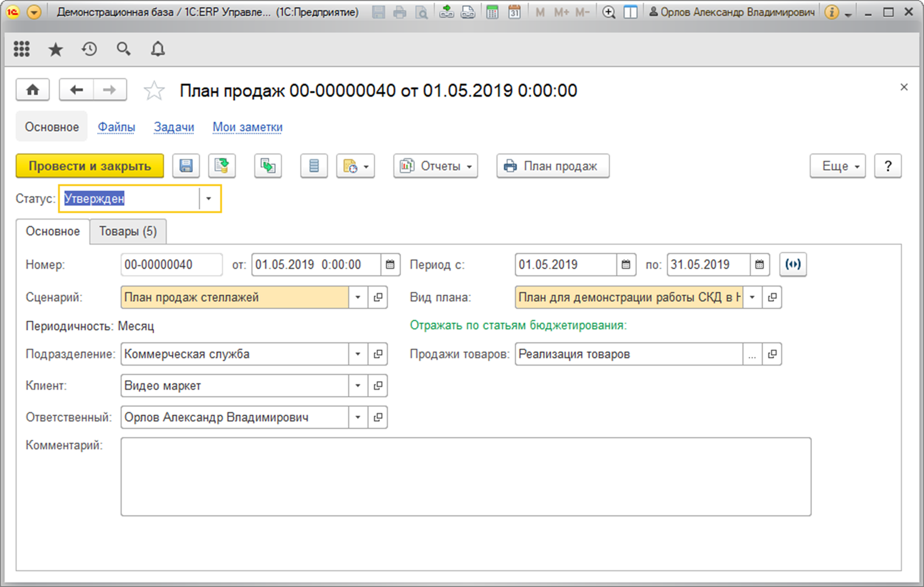Open calendar icon in title bar

pyautogui.click(x=514, y=12)
